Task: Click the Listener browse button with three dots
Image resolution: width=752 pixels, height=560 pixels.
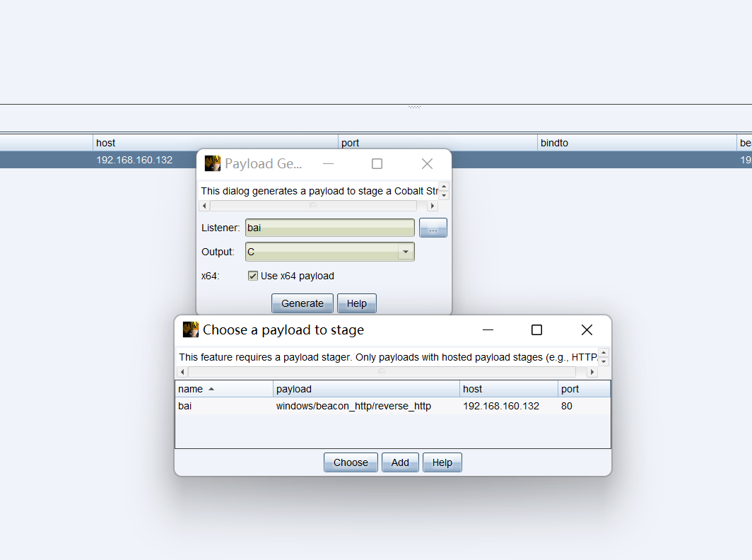Action: 433,228
